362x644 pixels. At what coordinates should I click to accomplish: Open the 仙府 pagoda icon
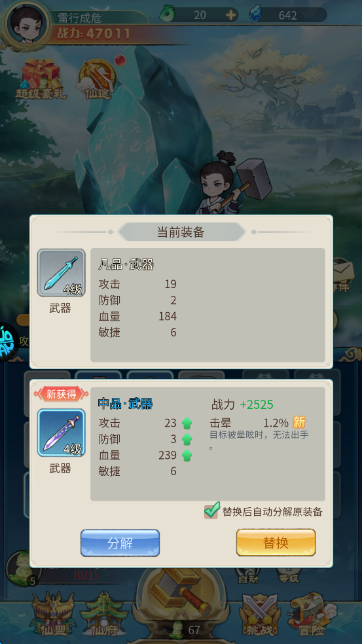point(104,615)
